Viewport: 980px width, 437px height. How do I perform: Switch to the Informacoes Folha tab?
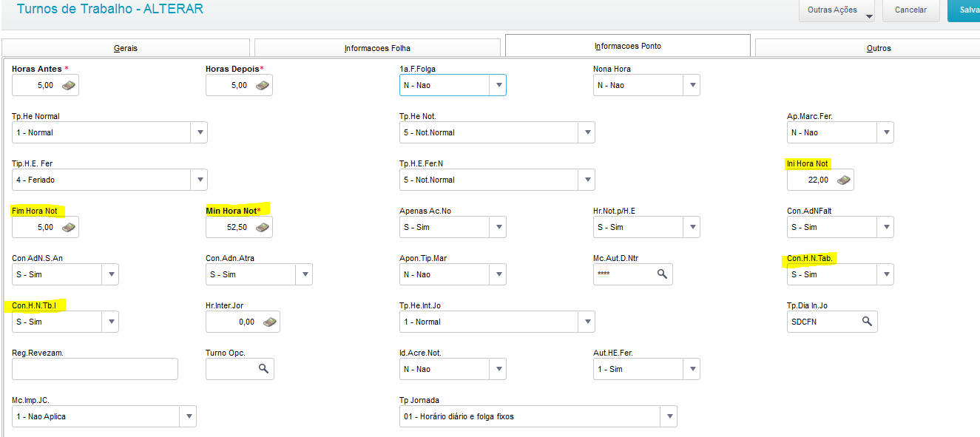(377, 48)
